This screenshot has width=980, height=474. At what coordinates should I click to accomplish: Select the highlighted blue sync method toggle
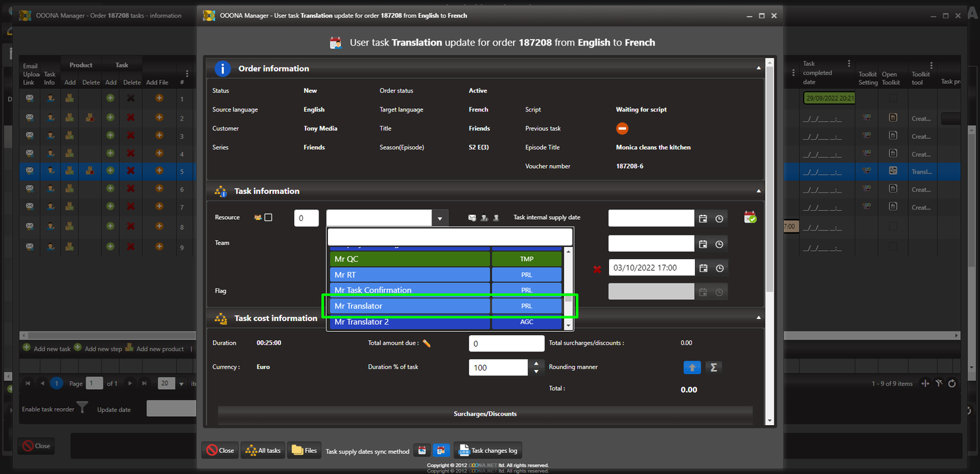click(x=440, y=450)
